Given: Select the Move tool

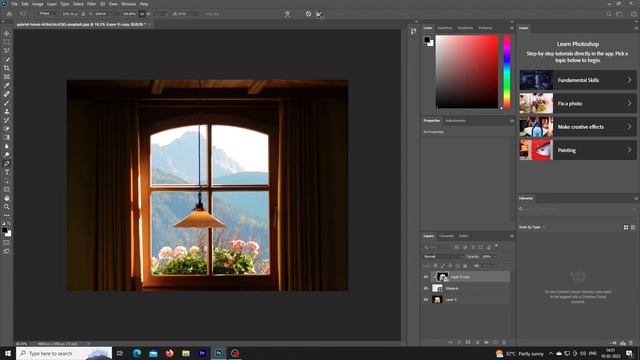Looking at the screenshot, I should tap(7, 33).
